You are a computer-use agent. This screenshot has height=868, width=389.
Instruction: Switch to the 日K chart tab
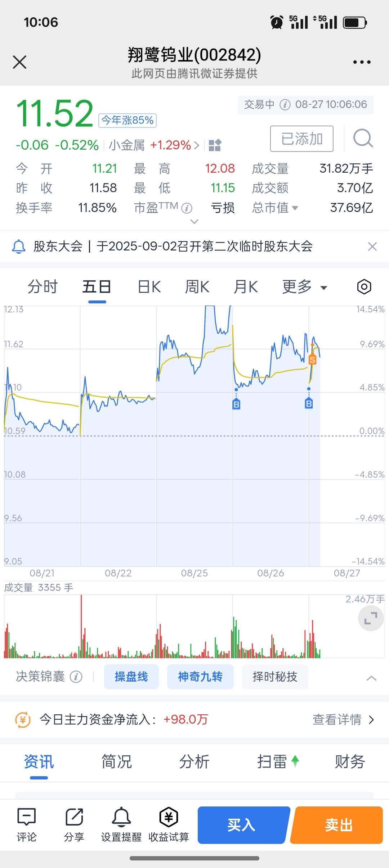[149, 287]
